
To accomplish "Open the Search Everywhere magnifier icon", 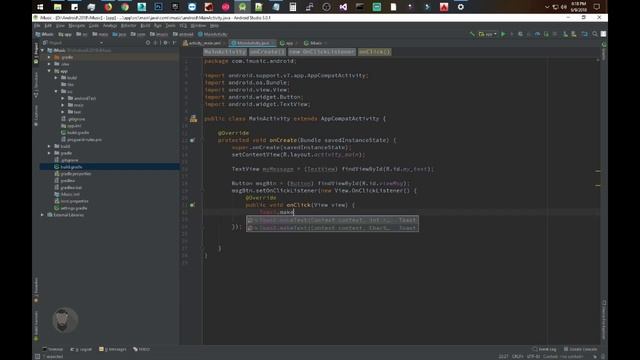I will coord(595,34).
